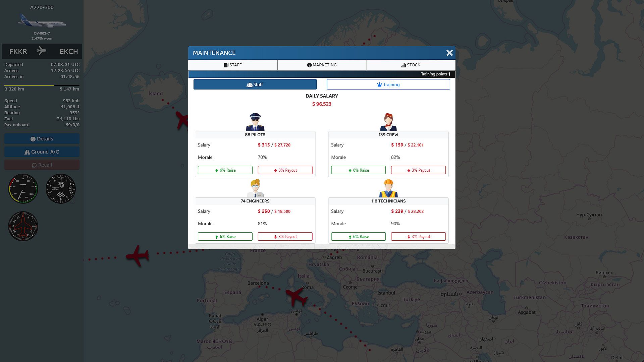644x362 pixels.
Task: Give engineers a 6% raise
Action: pyautogui.click(x=225, y=237)
